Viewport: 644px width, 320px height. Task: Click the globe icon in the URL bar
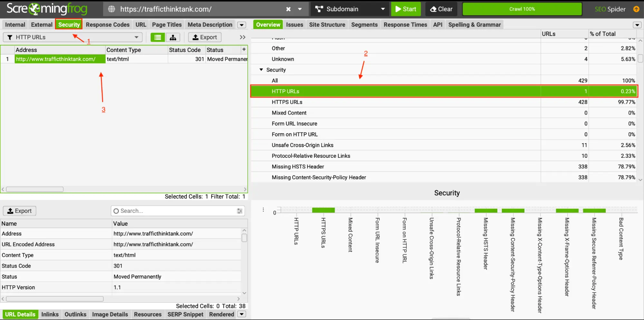[x=111, y=9]
